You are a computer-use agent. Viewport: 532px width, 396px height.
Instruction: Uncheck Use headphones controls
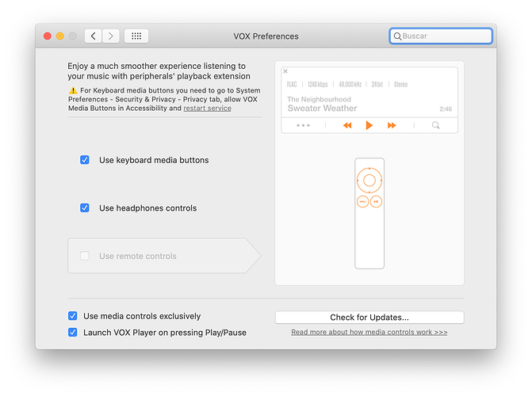point(85,208)
